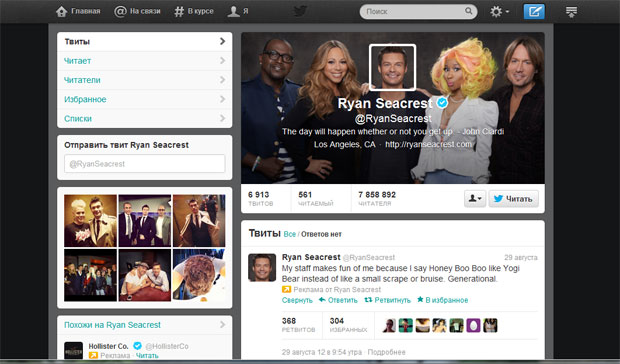This screenshot has width=620, height=364.
Task: Open the user actions dropdown beside Читать
Action: click(x=475, y=198)
